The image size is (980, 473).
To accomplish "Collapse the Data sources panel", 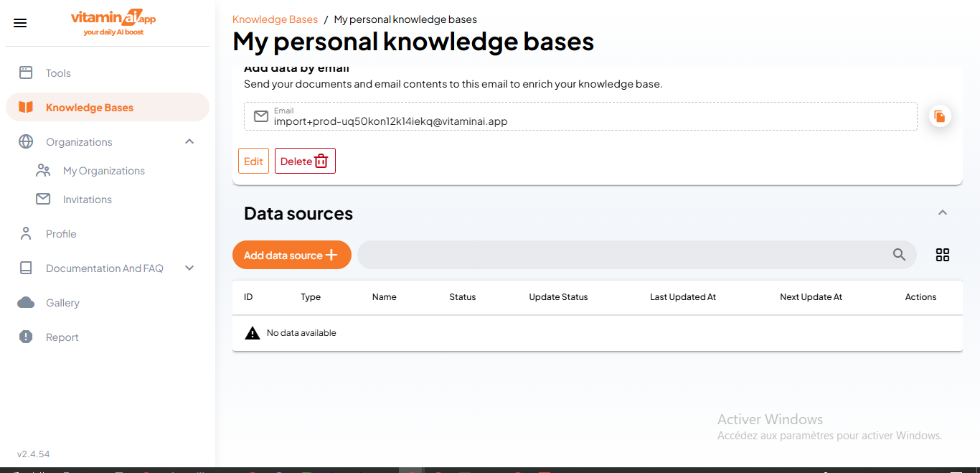I will pyautogui.click(x=942, y=212).
